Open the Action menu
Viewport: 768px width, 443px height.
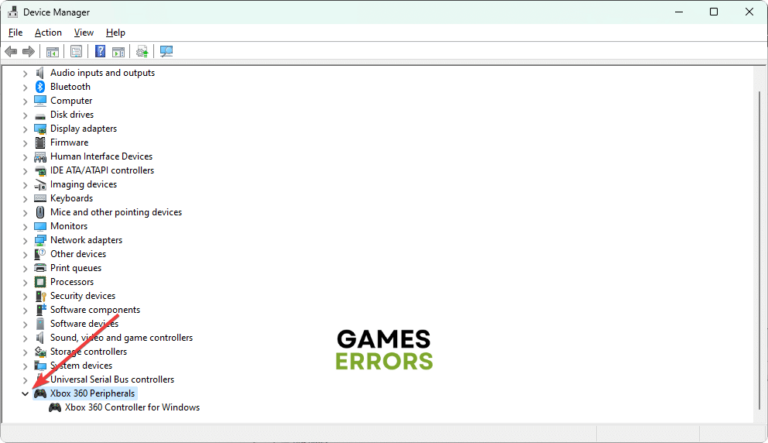[x=48, y=32]
